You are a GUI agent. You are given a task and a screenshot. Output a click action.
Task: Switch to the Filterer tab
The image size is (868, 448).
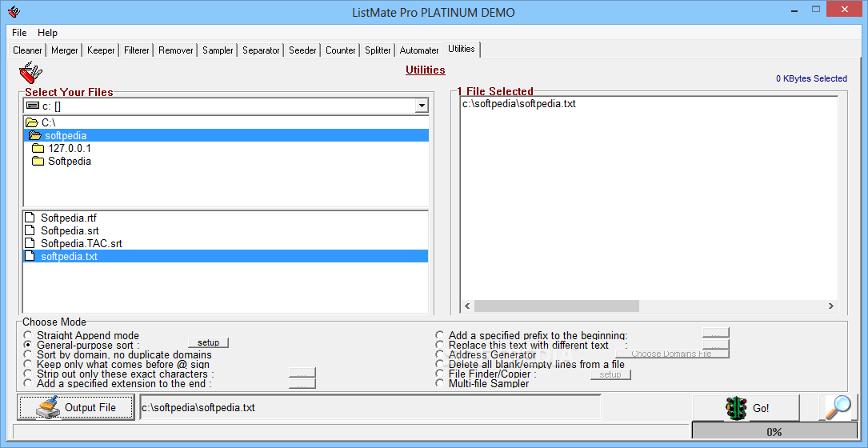[137, 50]
